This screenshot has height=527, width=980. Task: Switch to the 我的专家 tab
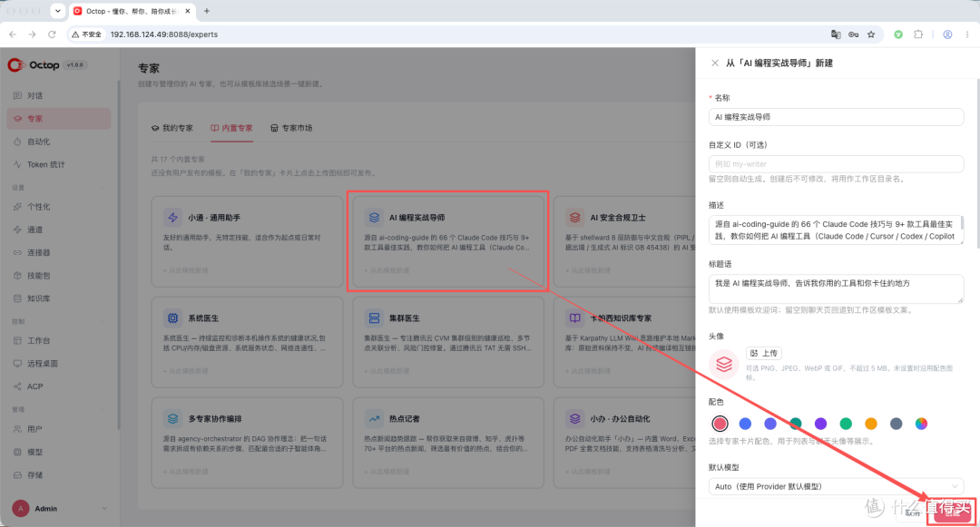point(172,128)
